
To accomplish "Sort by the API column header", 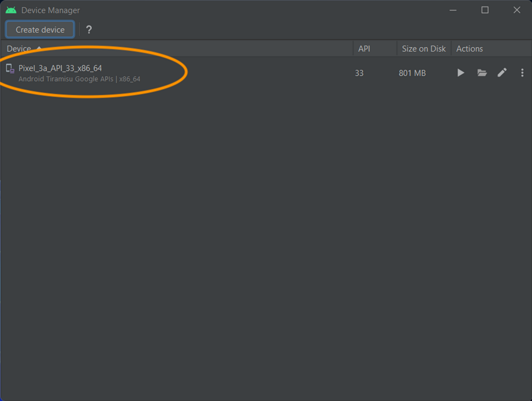I will [375, 49].
